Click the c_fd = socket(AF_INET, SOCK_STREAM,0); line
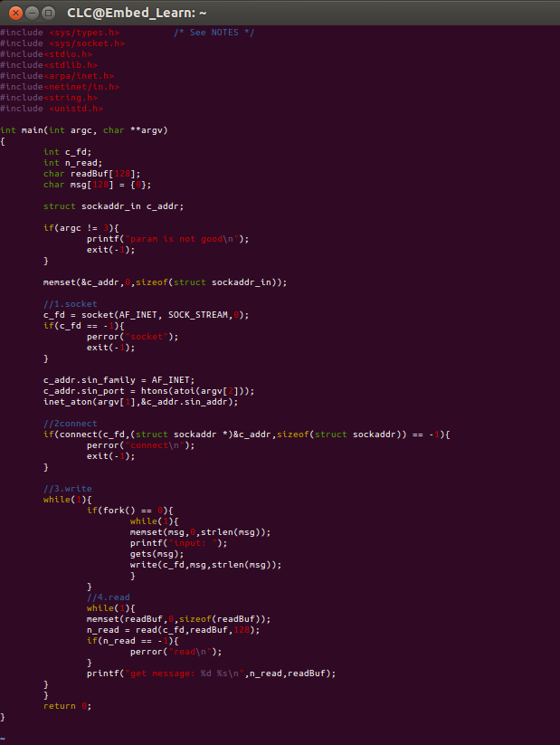This screenshot has width=560, height=745. point(147,315)
